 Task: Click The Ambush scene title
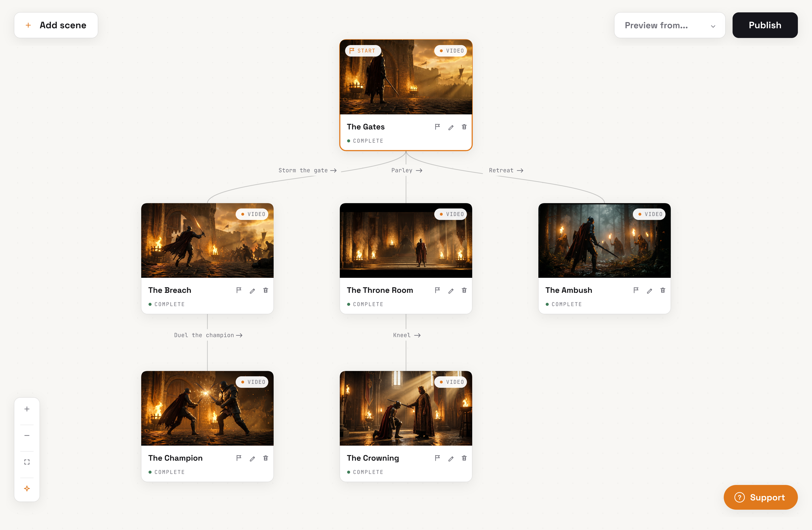click(569, 290)
